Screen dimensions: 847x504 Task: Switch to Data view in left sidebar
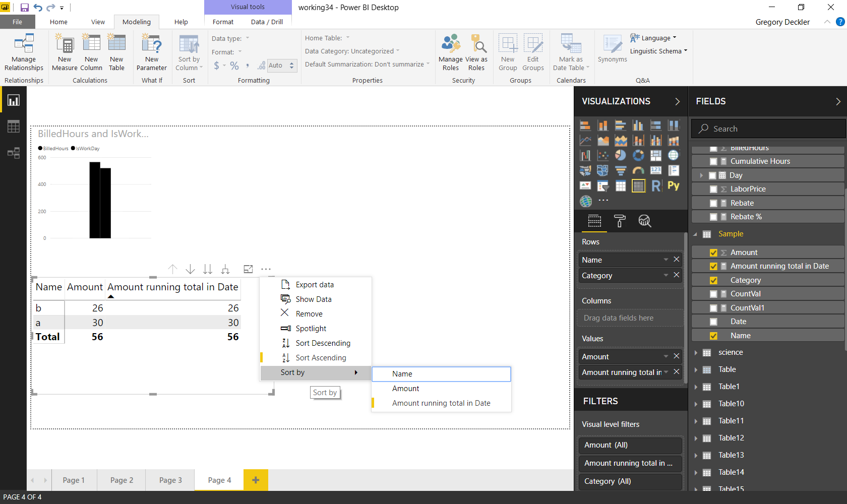click(14, 127)
